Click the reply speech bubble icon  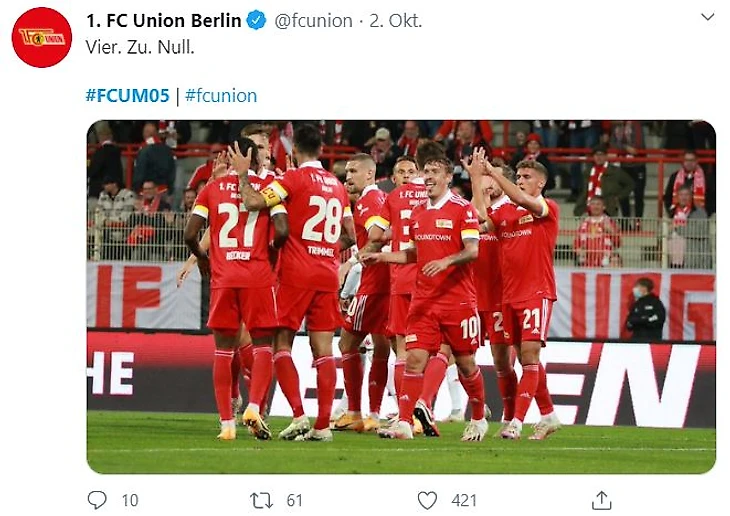[x=97, y=499]
